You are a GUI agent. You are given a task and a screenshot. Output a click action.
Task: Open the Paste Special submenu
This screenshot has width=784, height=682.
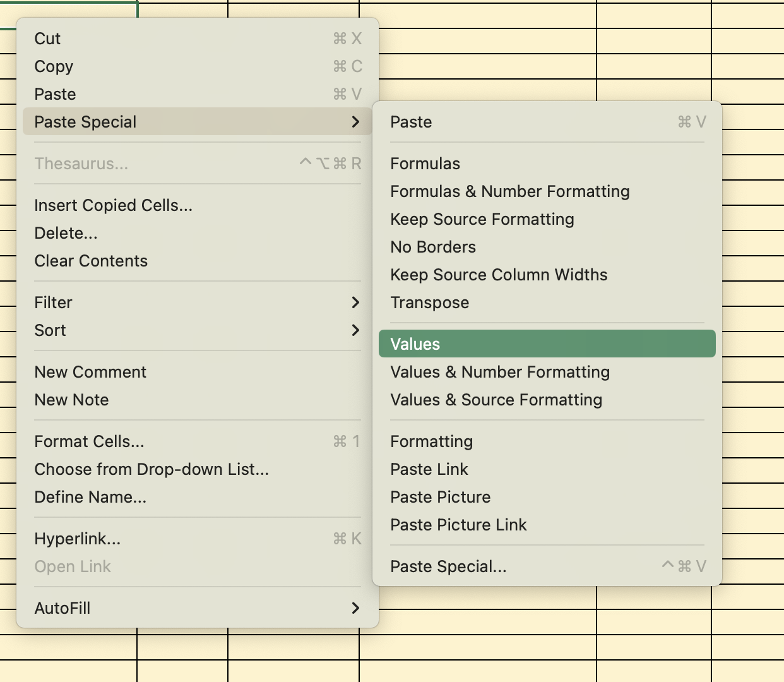click(x=84, y=122)
